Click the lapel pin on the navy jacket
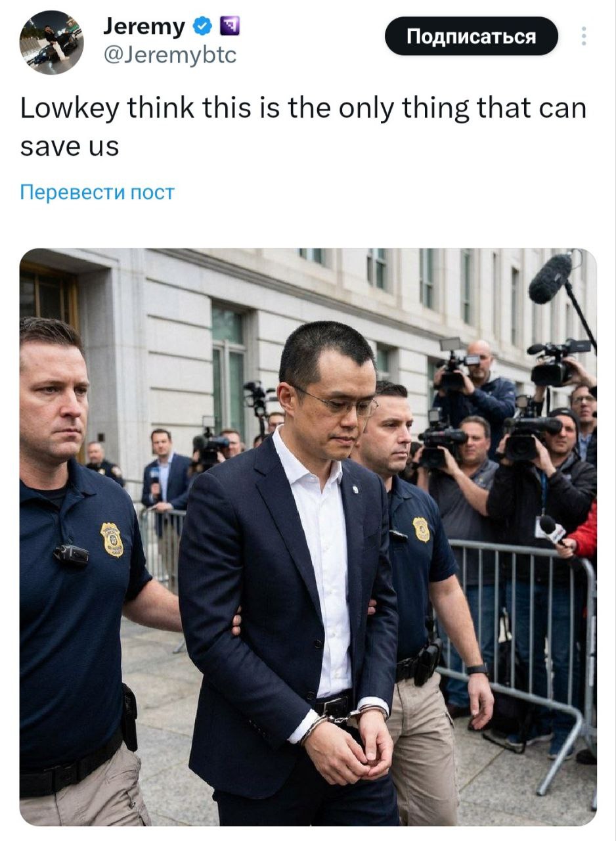 click(355, 489)
